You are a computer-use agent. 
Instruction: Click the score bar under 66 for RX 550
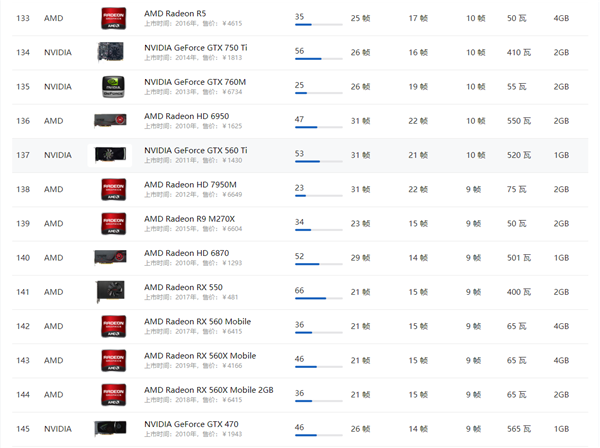[x=318, y=298]
